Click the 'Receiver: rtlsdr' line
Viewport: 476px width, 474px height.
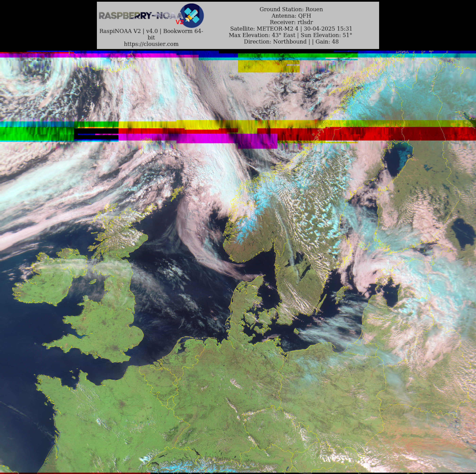[x=291, y=22]
